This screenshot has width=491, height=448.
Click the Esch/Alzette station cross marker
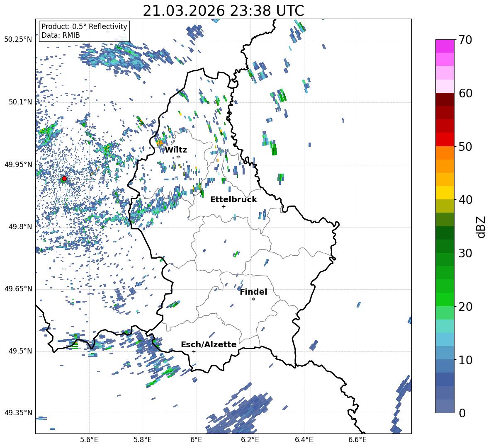tap(194, 351)
